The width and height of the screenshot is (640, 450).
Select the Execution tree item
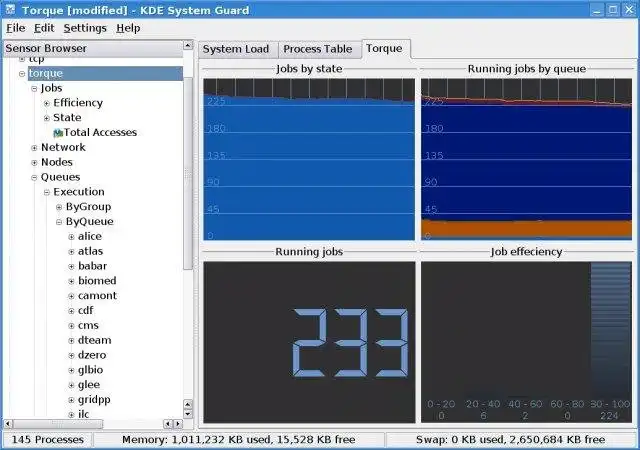79,192
